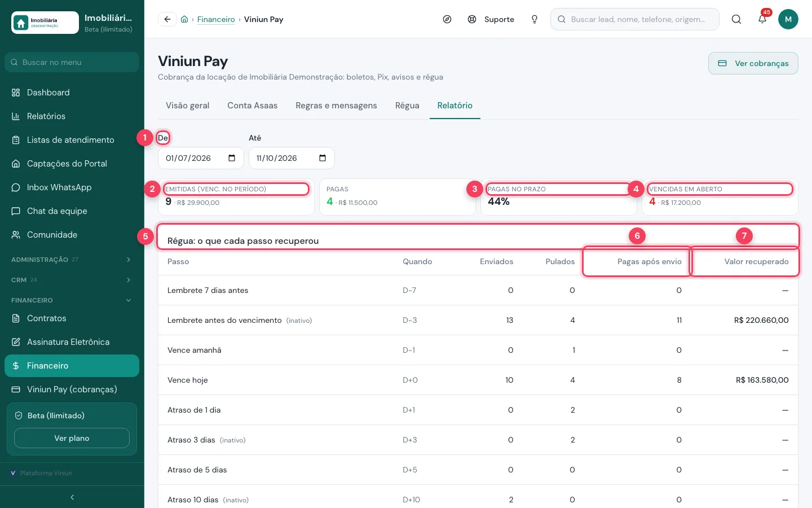Collapse the Financeiro section
The image size is (812, 508).
(x=72, y=300)
